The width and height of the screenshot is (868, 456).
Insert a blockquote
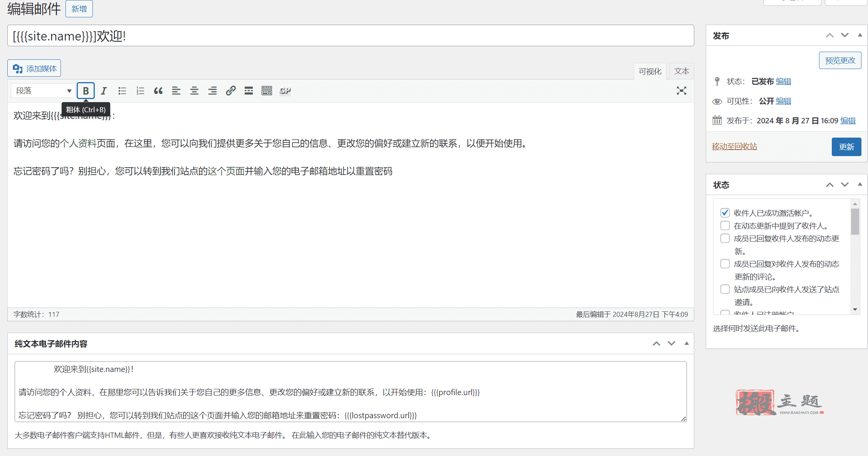[x=158, y=91]
